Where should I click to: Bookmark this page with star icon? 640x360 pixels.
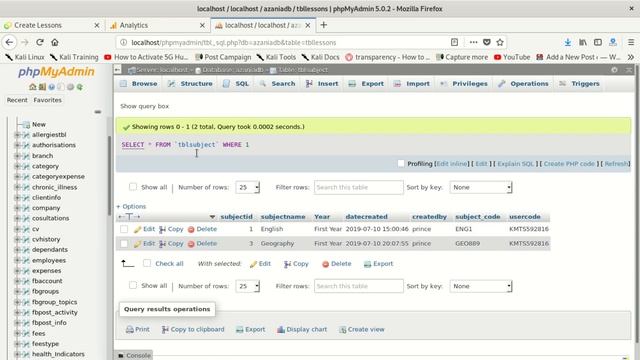click(x=500, y=42)
